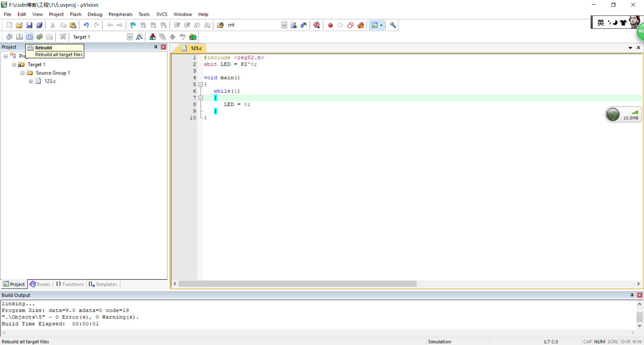Insert a breakpoint with the red dot

(x=330, y=25)
